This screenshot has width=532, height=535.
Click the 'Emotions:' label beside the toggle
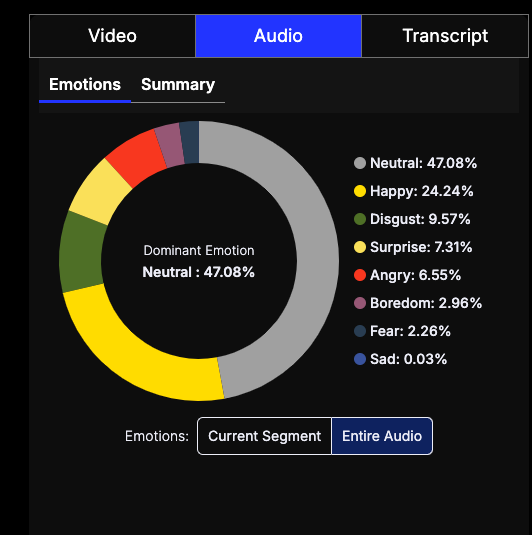157,436
